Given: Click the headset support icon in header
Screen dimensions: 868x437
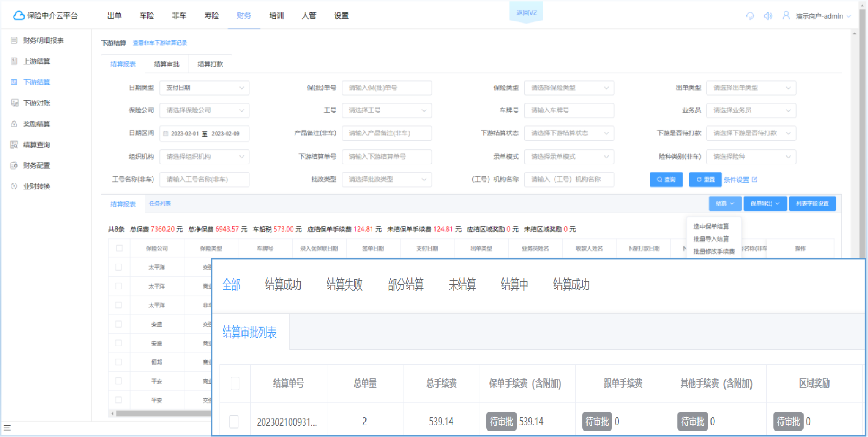Looking at the screenshot, I should click(750, 16).
